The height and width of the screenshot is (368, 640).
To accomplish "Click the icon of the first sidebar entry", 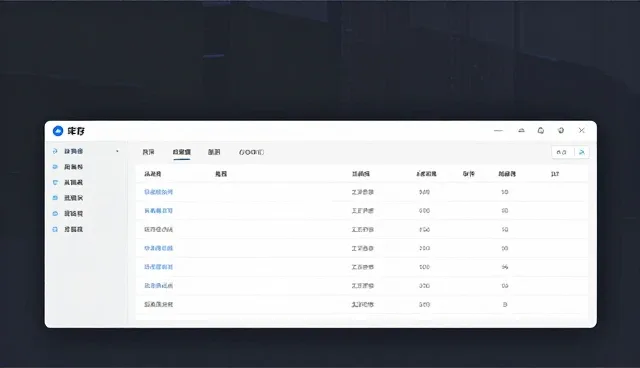I will point(55,151).
